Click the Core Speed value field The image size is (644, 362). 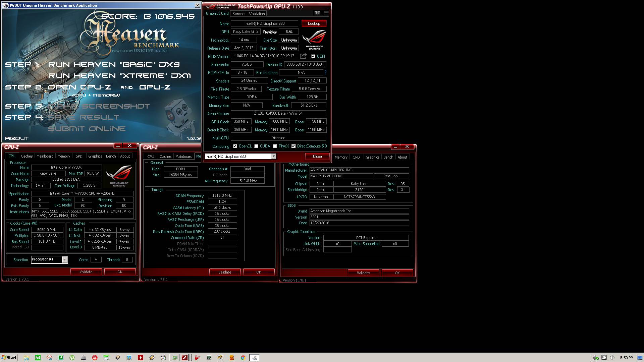point(47,230)
